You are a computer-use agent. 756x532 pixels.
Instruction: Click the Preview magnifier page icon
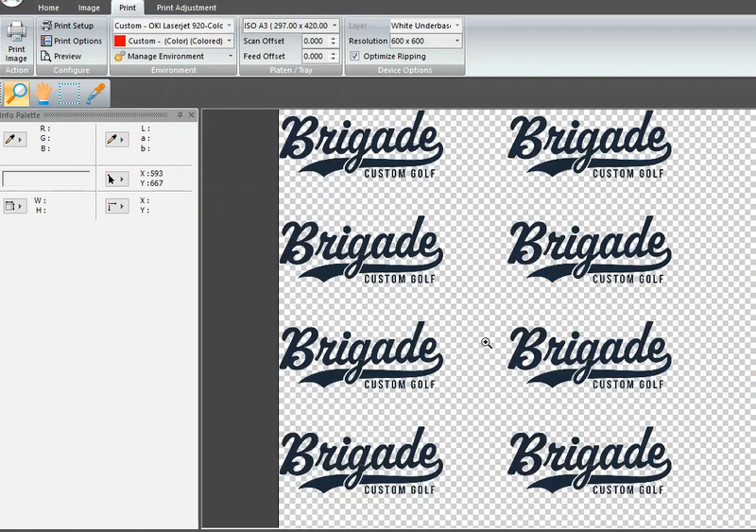point(46,57)
